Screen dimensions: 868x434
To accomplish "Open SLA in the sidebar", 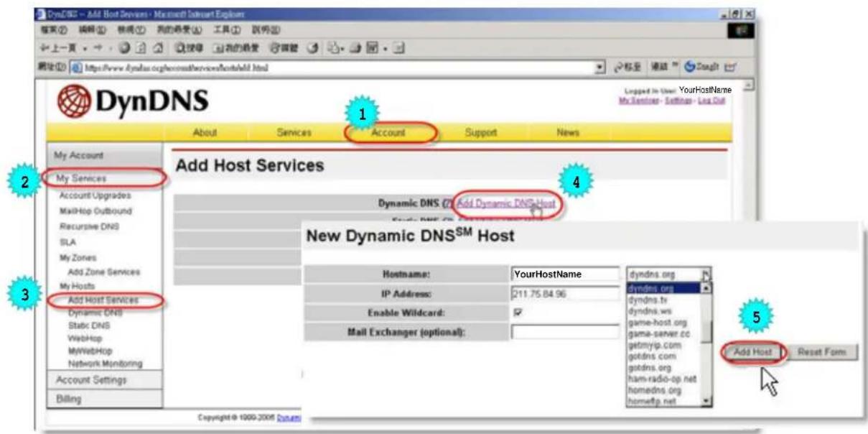I will pyautogui.click(x=67, y=242).
